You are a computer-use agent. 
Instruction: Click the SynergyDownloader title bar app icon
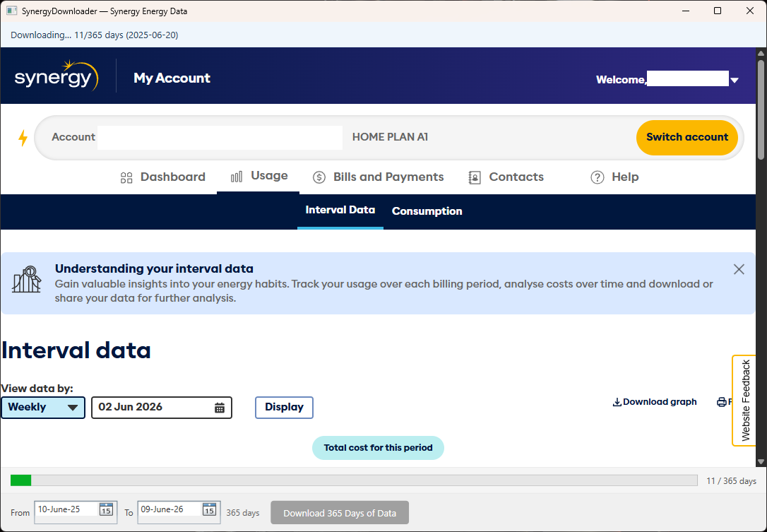click(12, 11)
